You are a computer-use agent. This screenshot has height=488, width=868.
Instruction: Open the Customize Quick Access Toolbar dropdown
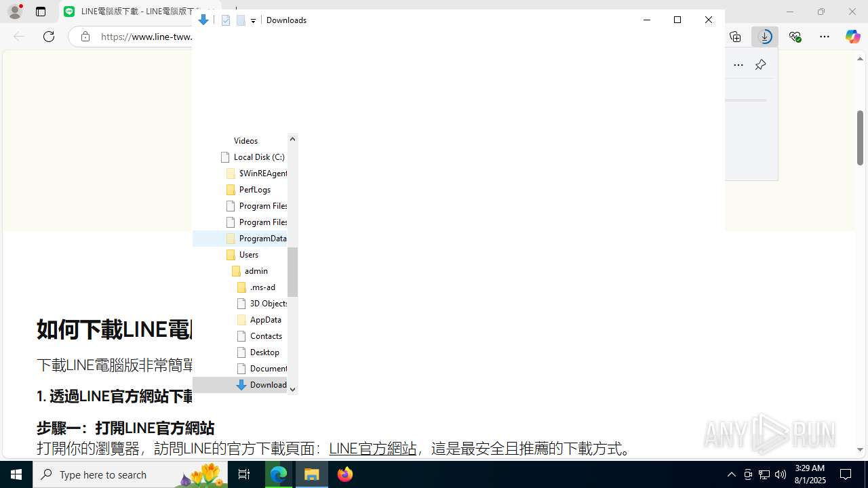[253, 21]
